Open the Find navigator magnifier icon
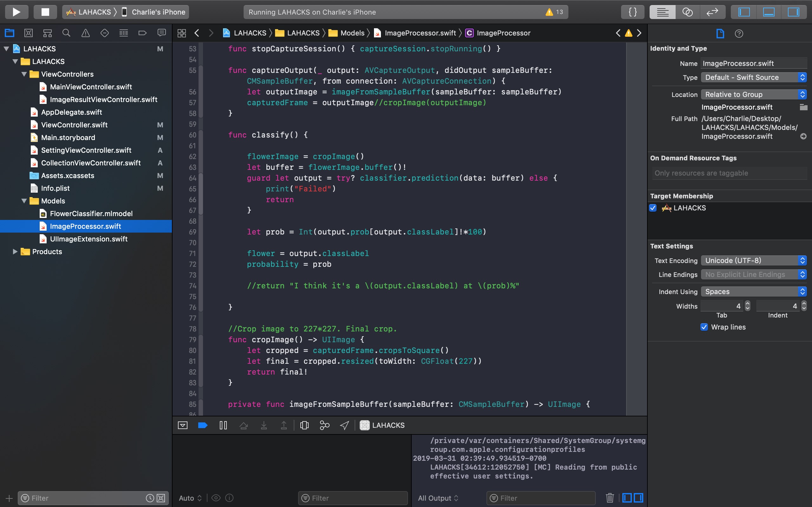Image resolution: width=812 pixels, height=507 pixels. [66, 33]
